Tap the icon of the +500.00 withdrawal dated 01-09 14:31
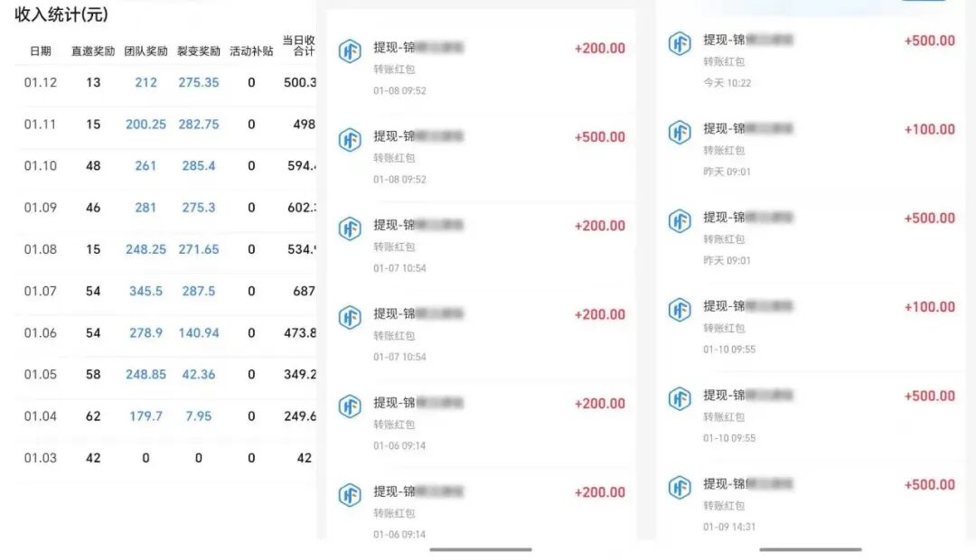976x560 pixels. pos(680,488)
